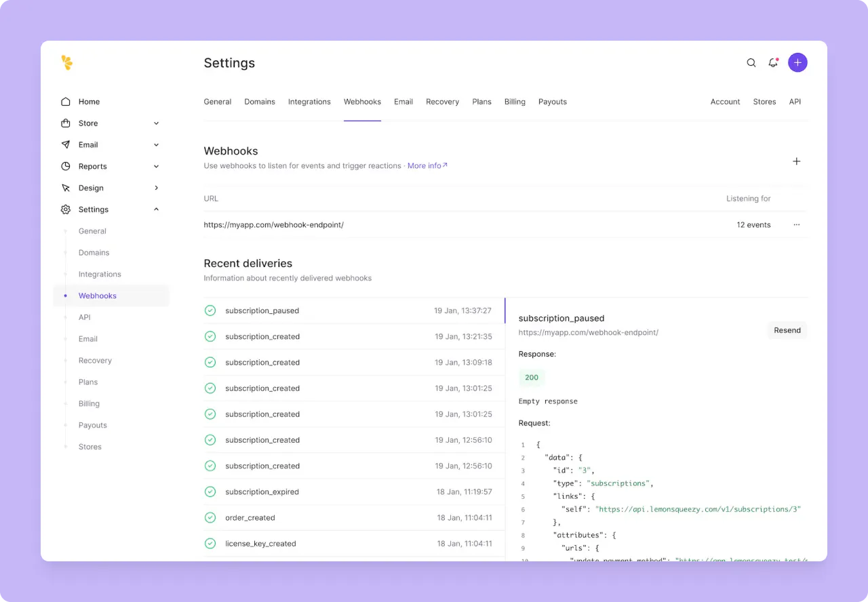Resend the subscription_paused webhook
This screenshot has width=868, height=602.
pyautogui.click(x=787, y=330)
